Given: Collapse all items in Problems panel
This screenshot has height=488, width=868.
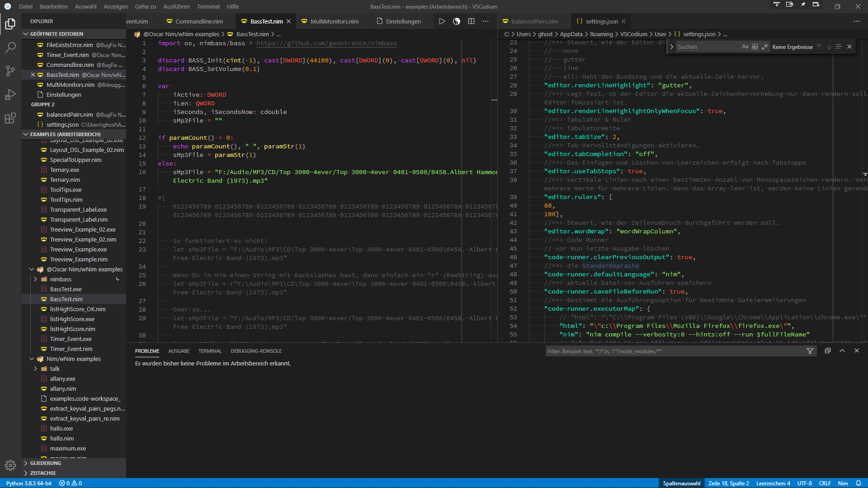Looking at the screenshot, I should [x=827, y=351].
